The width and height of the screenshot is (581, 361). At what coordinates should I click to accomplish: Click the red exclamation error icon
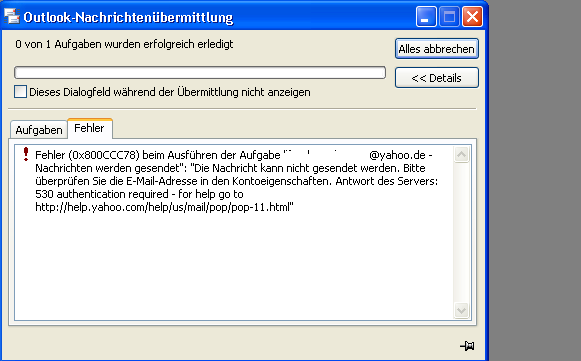pos(26,154)
